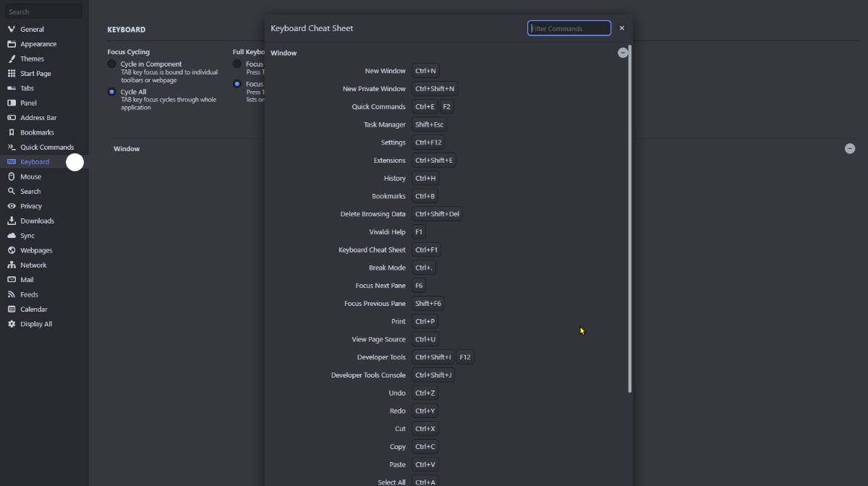Click the F2 shortcut for Quick Commands
The height and width of the screenshot is (486, 868).
click(x=446, y=106)
